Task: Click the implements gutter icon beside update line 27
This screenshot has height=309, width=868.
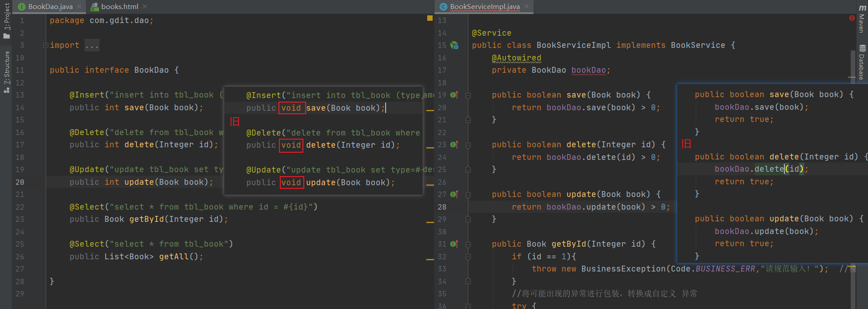Action: (x=454, y=194)
